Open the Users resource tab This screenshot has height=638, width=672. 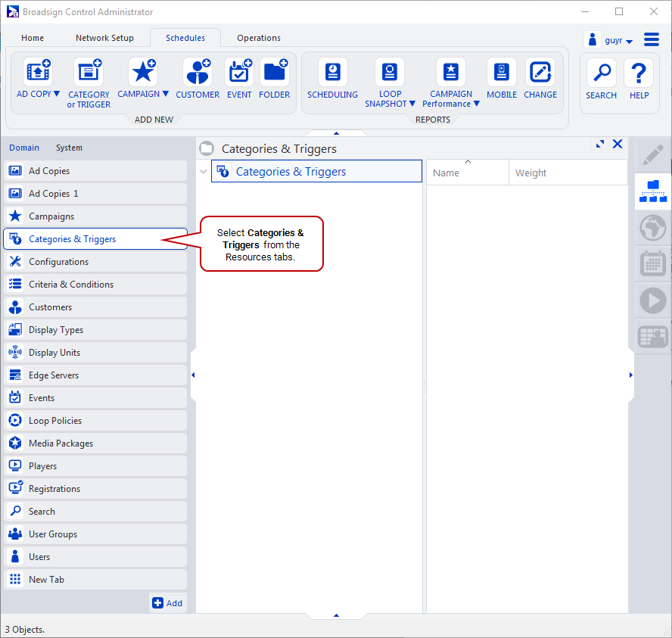(95, 557)
